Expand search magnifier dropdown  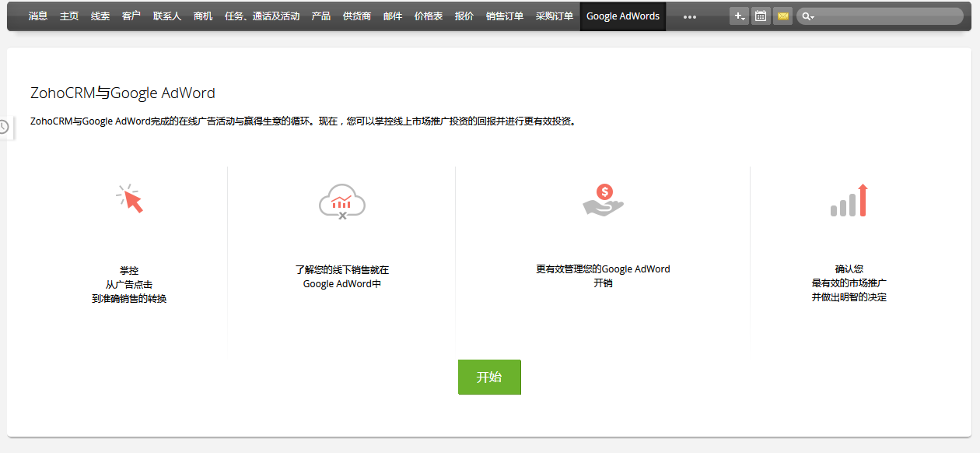click(808, 16)
